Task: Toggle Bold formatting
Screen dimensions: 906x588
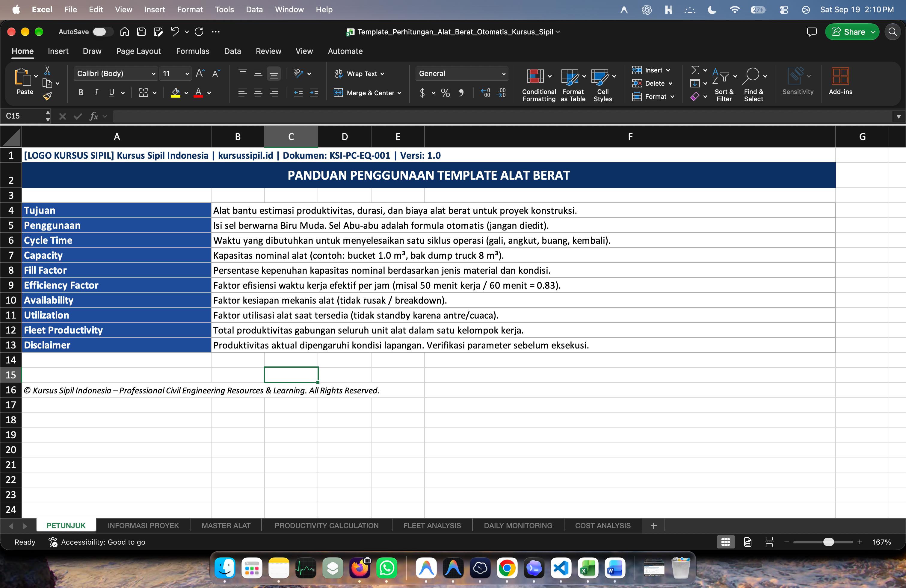Action: (x=81, y=93)
